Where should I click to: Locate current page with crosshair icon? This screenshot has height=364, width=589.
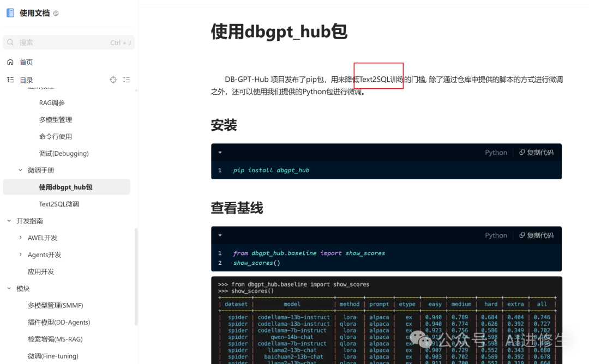pyautogui.click(x=113, y=80)
